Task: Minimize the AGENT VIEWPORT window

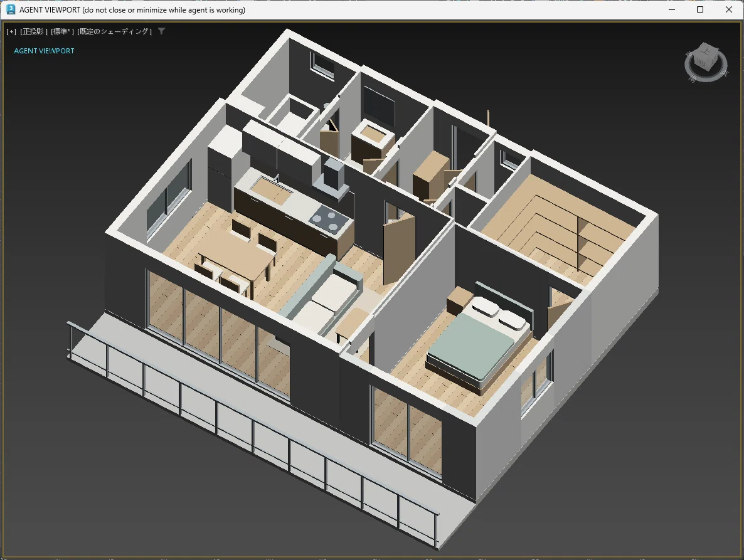Action: coord(672,9)
